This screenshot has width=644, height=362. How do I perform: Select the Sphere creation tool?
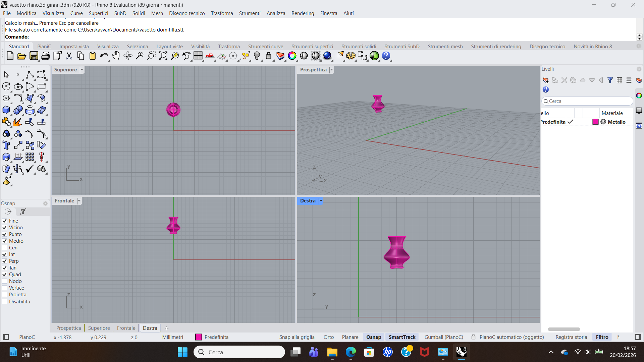[18, 110]
